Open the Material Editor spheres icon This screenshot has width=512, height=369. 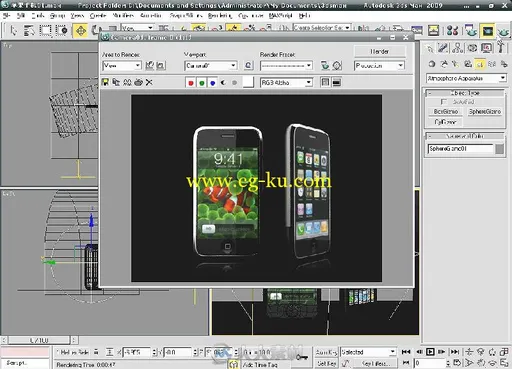(x=452, y=31)
